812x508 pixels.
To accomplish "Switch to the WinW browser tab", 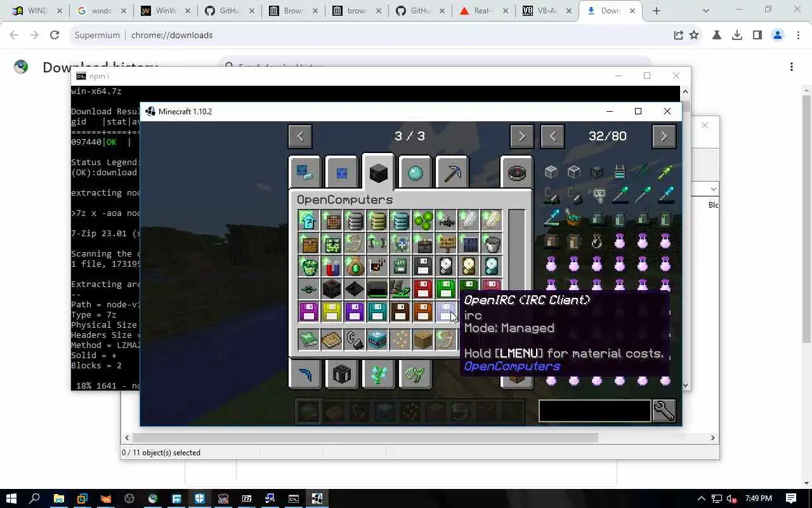I will (165, 11).
